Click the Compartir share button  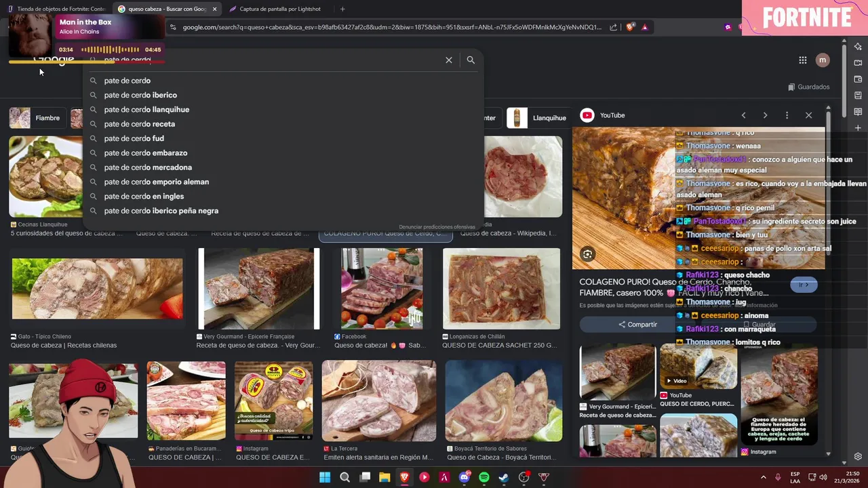pos(637,325)
